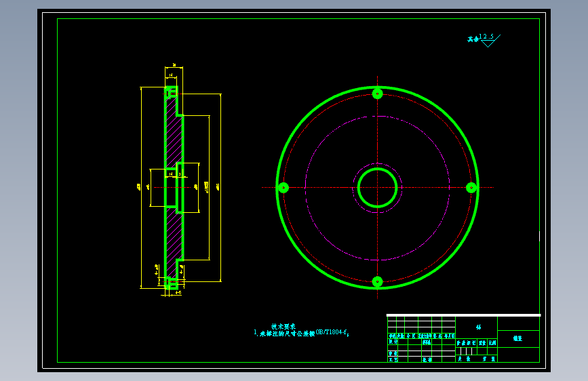Click the white bar above the title block
This screenshot has width=588, height=381.
pos(463,315)
